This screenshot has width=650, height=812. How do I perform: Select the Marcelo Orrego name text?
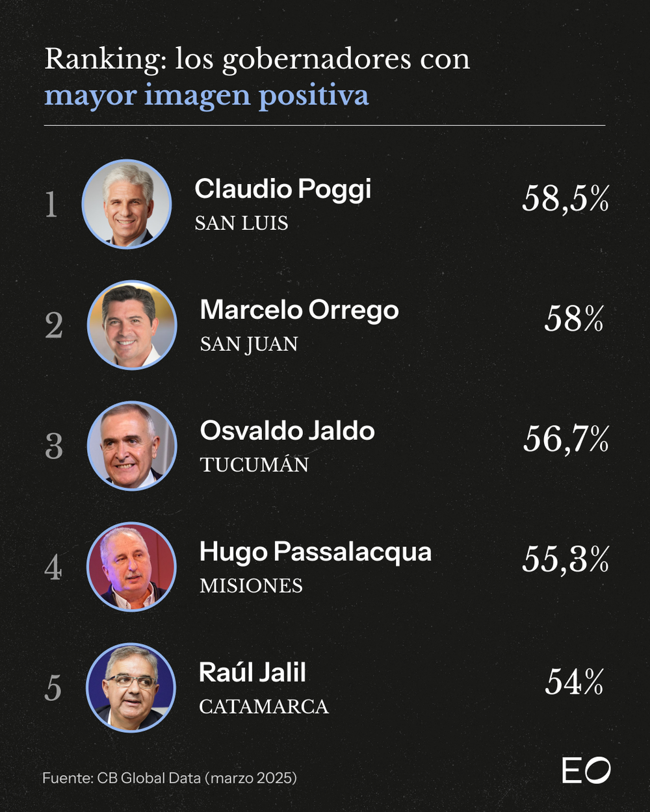(x=299, y=310)
